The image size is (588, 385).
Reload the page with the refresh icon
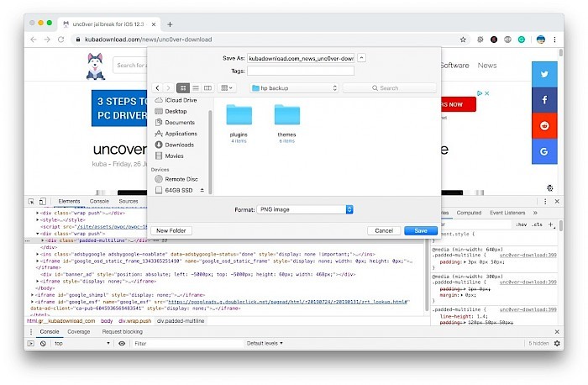click(60, 40)
